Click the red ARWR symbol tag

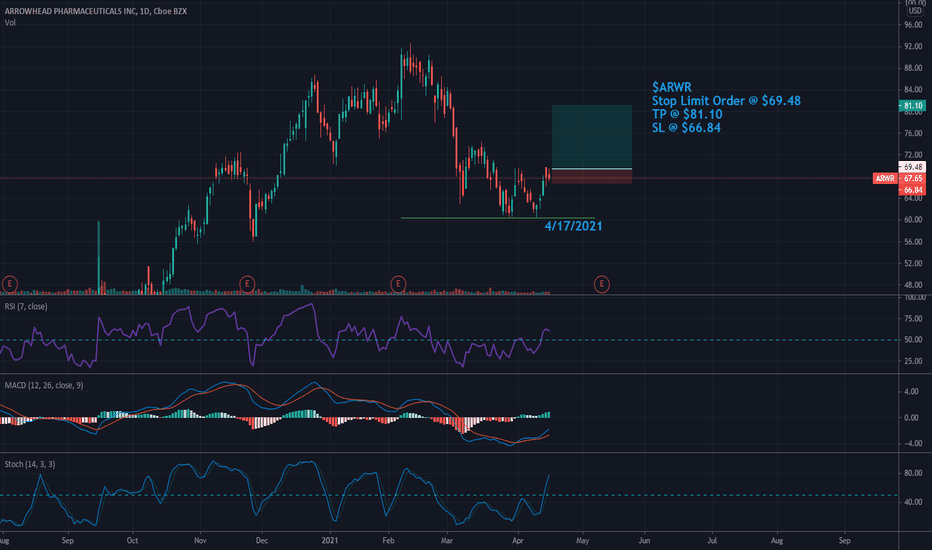[x=884, y=178]
